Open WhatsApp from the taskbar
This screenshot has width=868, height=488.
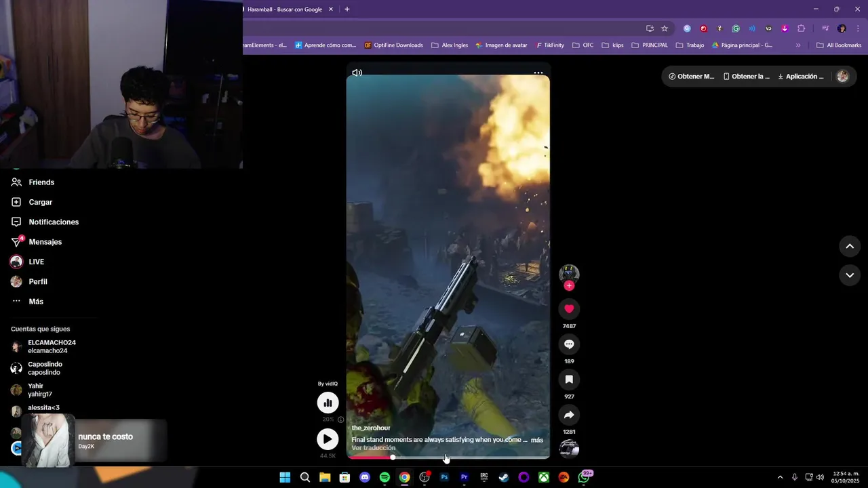click(583, 477)
